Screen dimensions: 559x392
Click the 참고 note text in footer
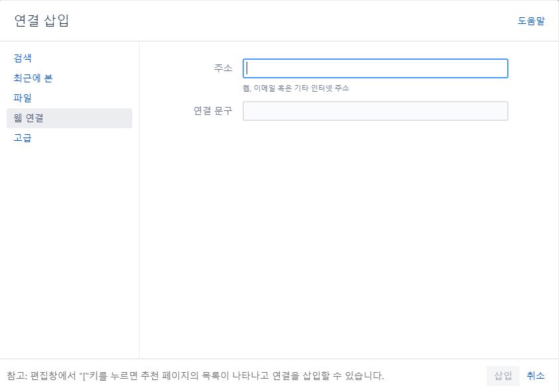(x=195, y=375)
